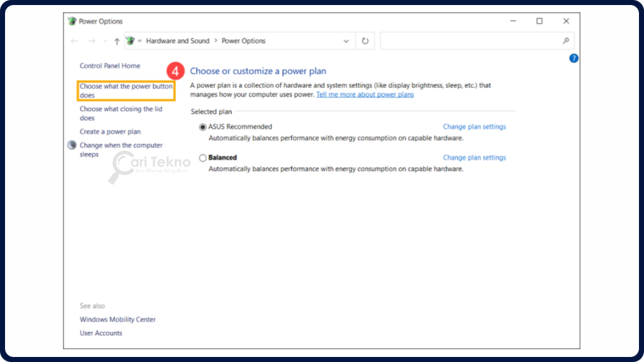
Task: Open the address bar history dropdown
Action: click(x=346, y=40)
